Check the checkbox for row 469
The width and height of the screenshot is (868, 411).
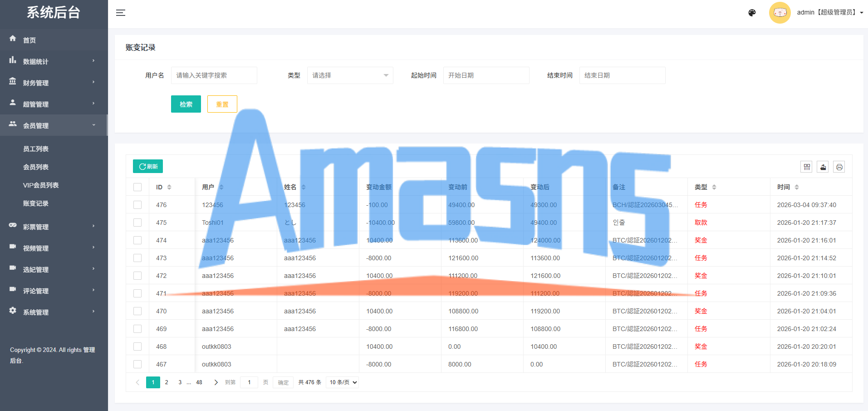(137, 329)
